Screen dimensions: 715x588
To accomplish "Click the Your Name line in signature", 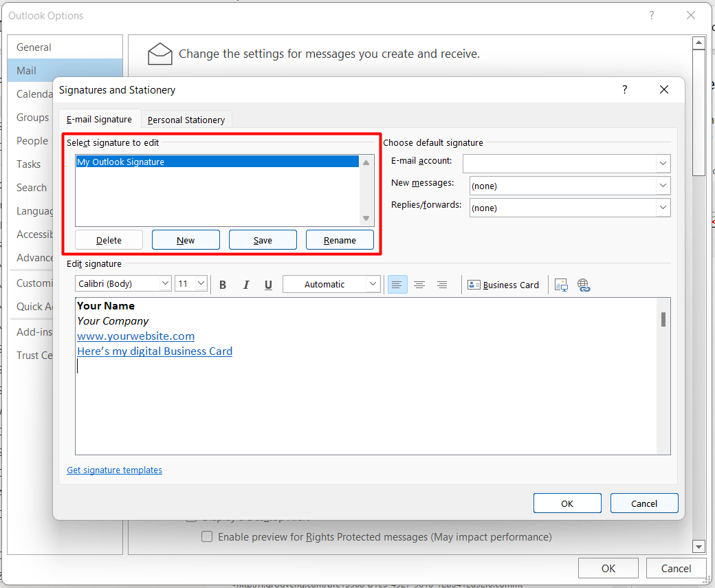I will [x=106, y=305].
